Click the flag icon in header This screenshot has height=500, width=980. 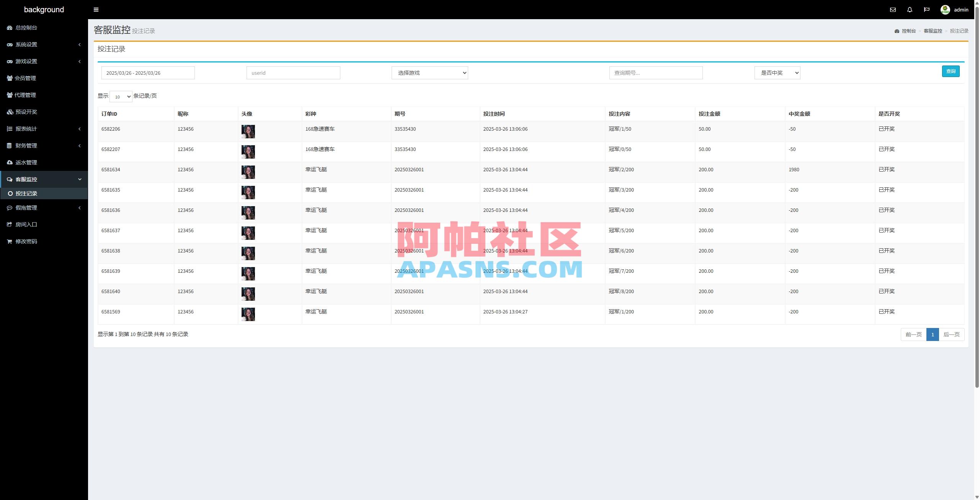pos(926,10)
